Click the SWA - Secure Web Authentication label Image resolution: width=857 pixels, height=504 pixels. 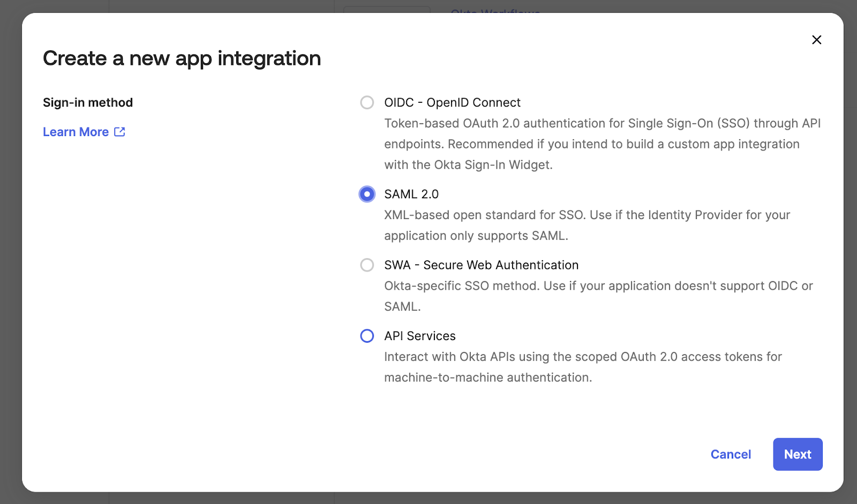[x=481, y=265]
